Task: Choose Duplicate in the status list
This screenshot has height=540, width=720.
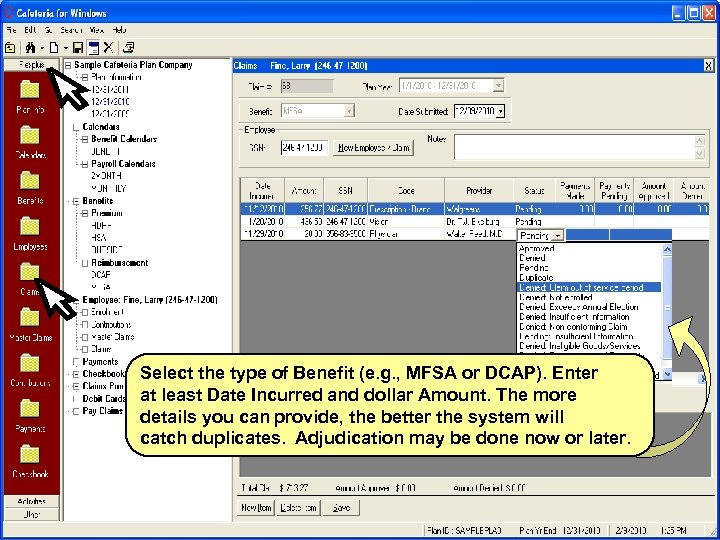Action: click(x=536, y=278)
